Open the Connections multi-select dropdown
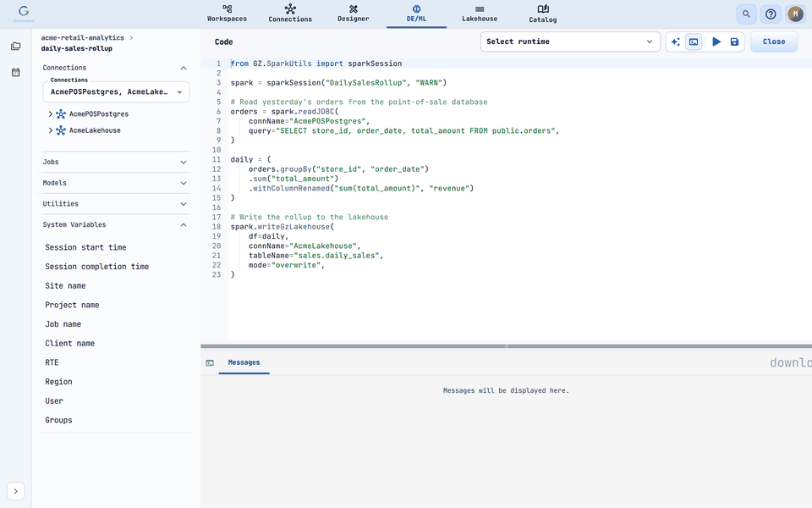 point(116,92)
